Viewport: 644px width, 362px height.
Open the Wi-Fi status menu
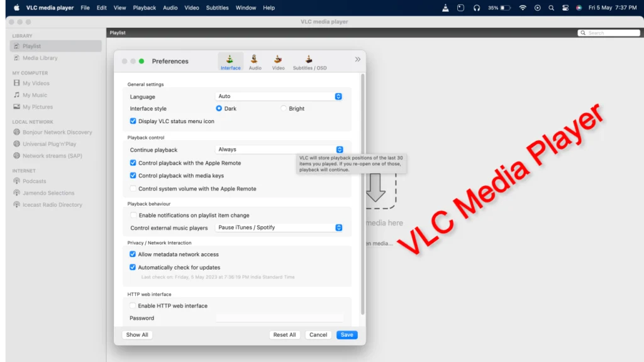point(523,8)
